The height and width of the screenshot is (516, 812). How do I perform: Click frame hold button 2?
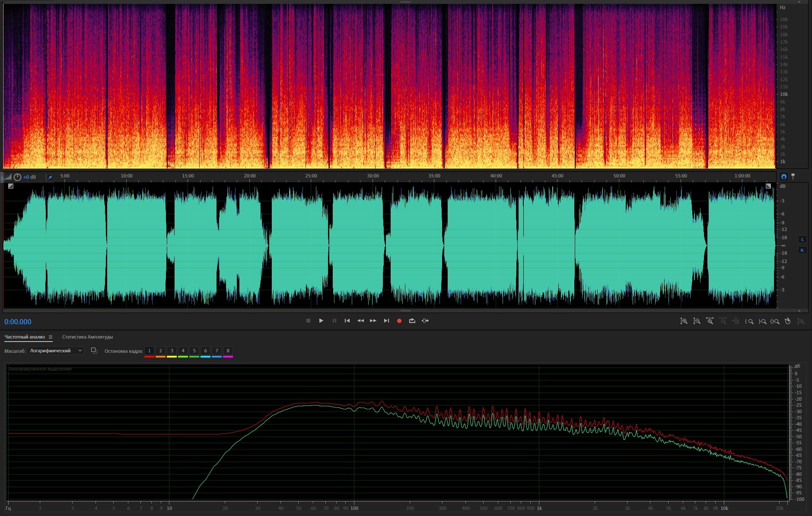[160, 351]
